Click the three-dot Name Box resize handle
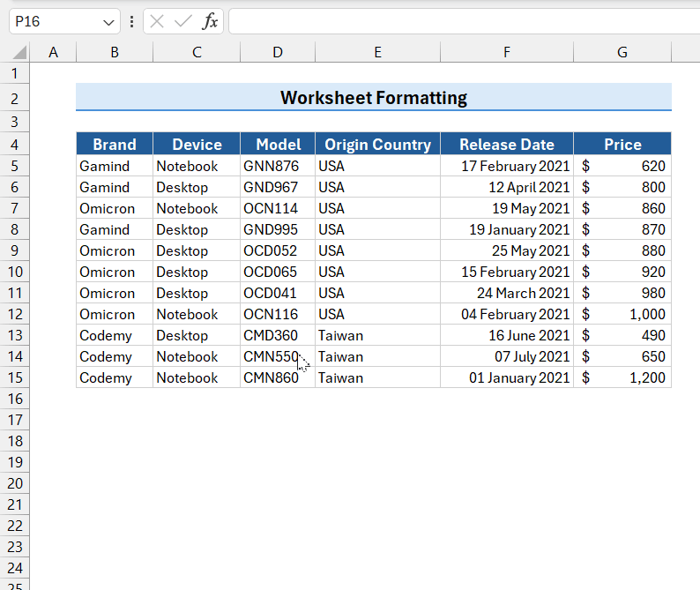Image resolution: width=700 pixels, height=590 pixels. point(131,21)
